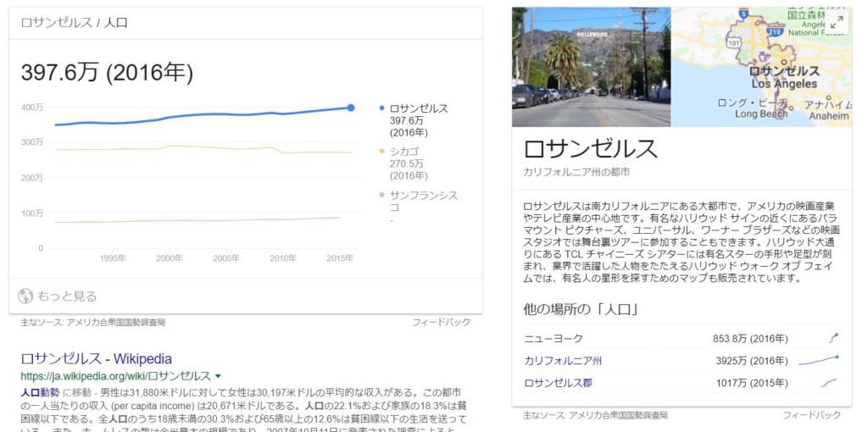The image size is (868, 432).
Task: Click the green ja.wikipedia.org URL text
Action: (x=115, y=376)
